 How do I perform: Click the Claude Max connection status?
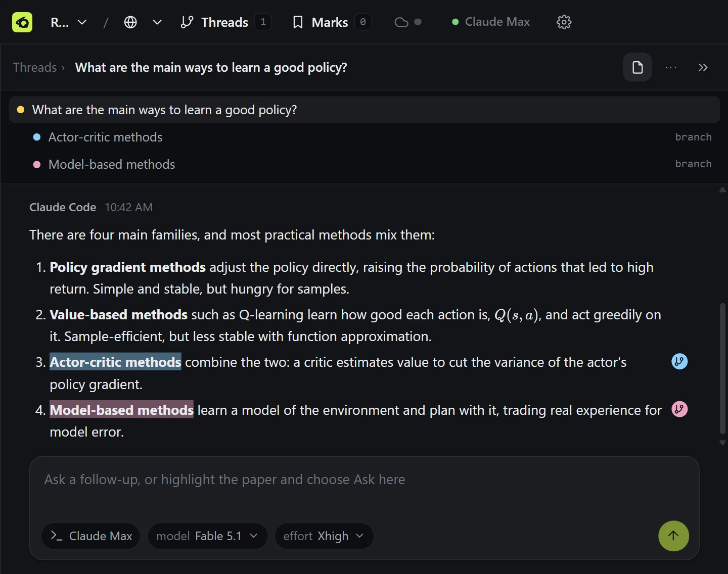click(x=491, y=22)
